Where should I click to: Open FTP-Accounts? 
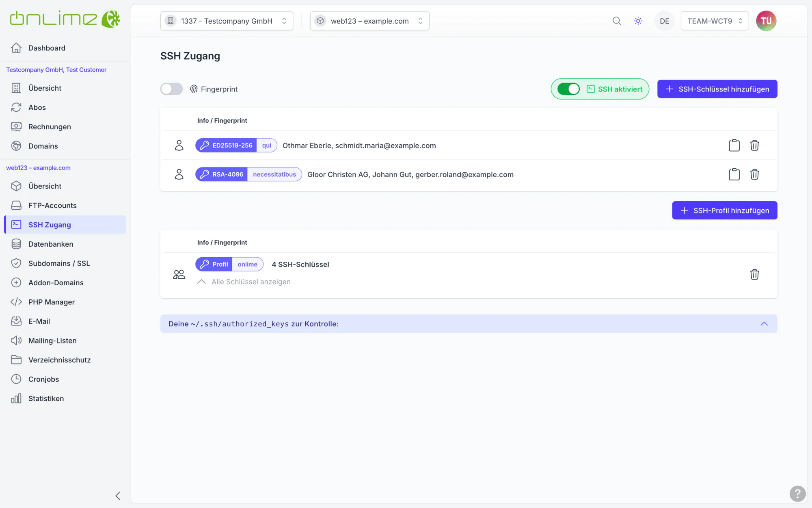point(65,205)
